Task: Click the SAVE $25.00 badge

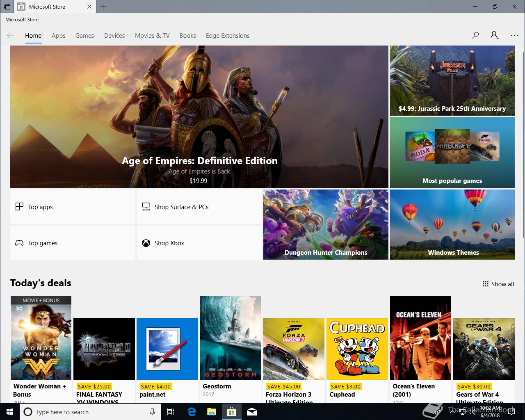Action: click(94, 386)
